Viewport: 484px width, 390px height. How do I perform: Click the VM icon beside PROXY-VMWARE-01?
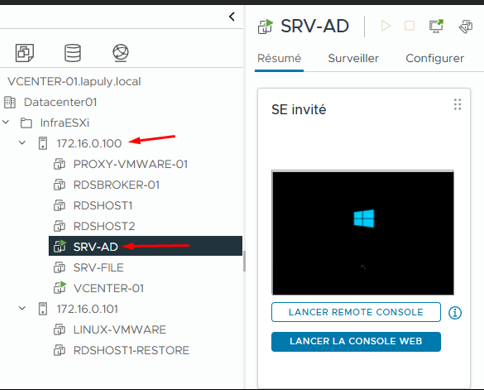point(59,164)
